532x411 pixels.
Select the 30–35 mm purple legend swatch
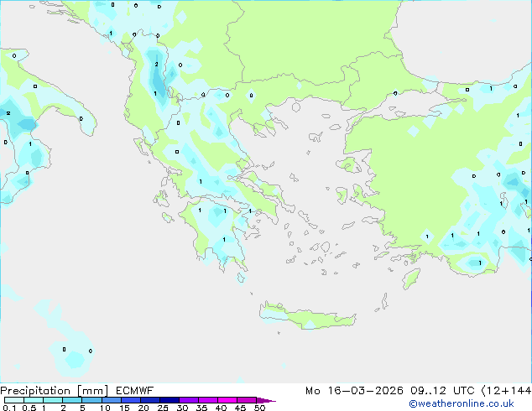click(188, 400)
